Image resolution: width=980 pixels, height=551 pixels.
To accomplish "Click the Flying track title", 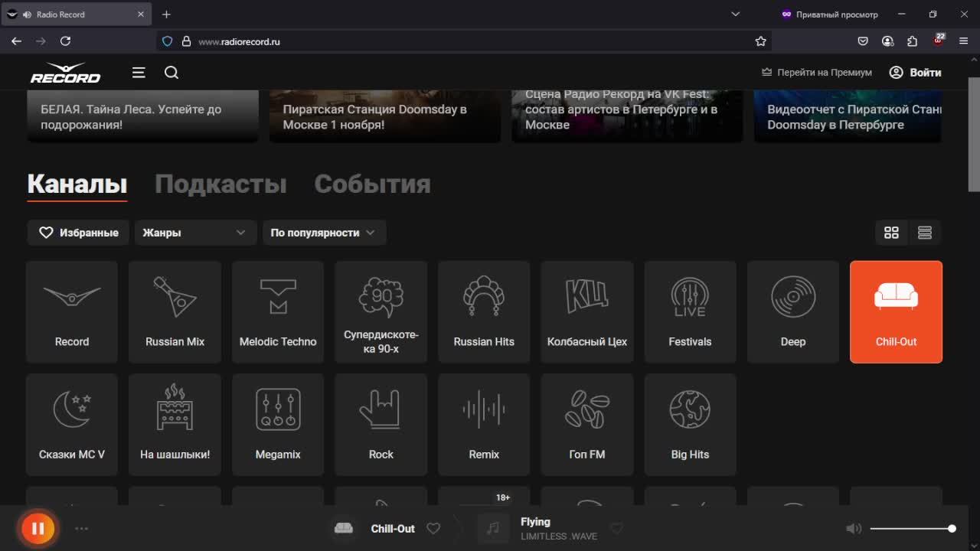I will pyautogui.click(x=535, y=521).
